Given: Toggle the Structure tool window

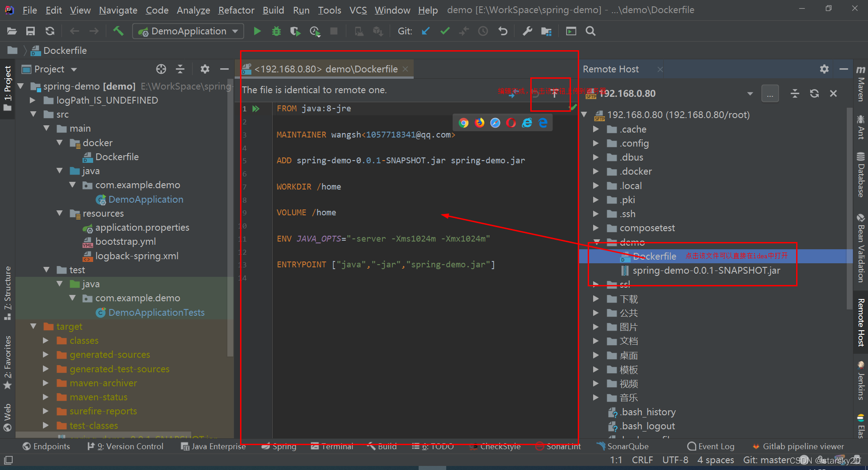Looking at the screenshot, I should coord(8,293).
